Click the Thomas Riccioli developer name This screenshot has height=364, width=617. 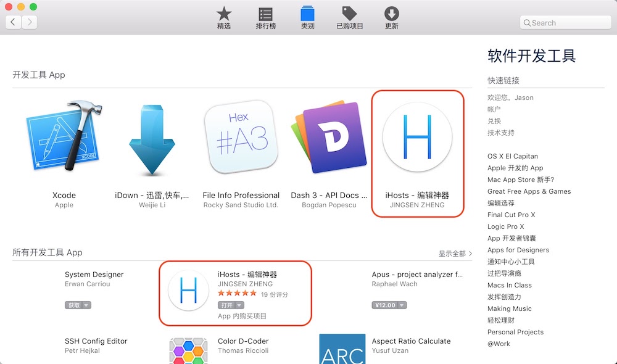[x=242, y=350]
